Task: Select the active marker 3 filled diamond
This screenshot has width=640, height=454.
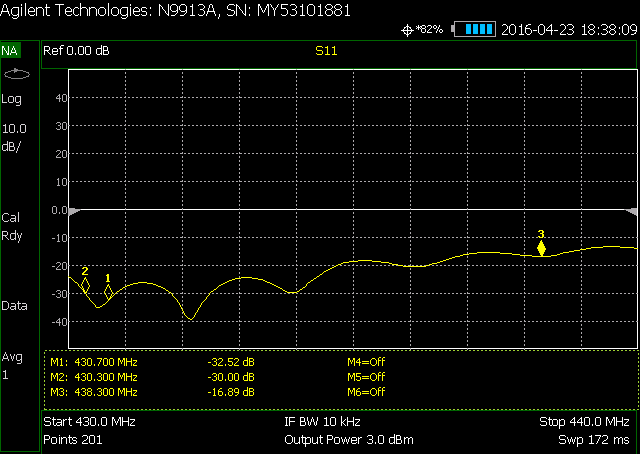Action: (x=542, y=249)
